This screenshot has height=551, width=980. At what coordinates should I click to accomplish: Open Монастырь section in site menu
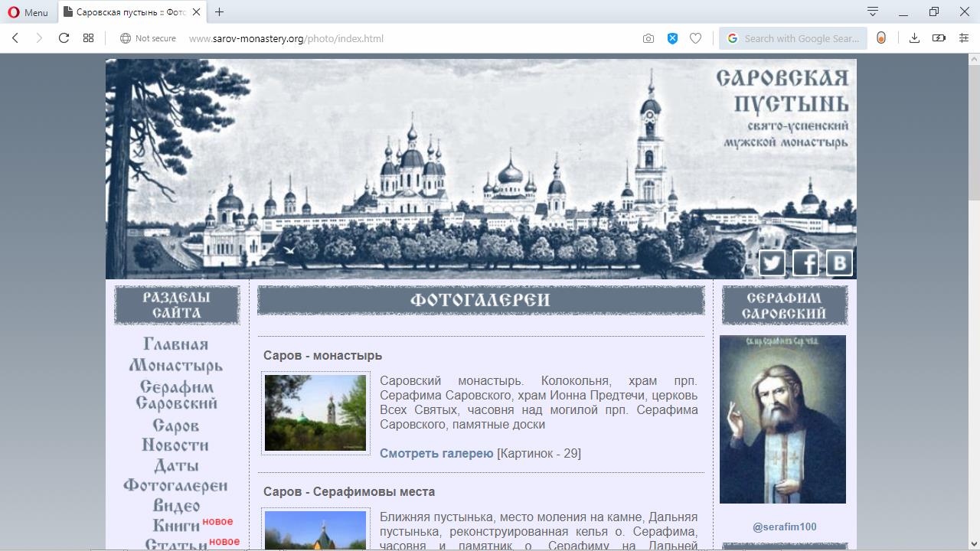coord(176,366)
